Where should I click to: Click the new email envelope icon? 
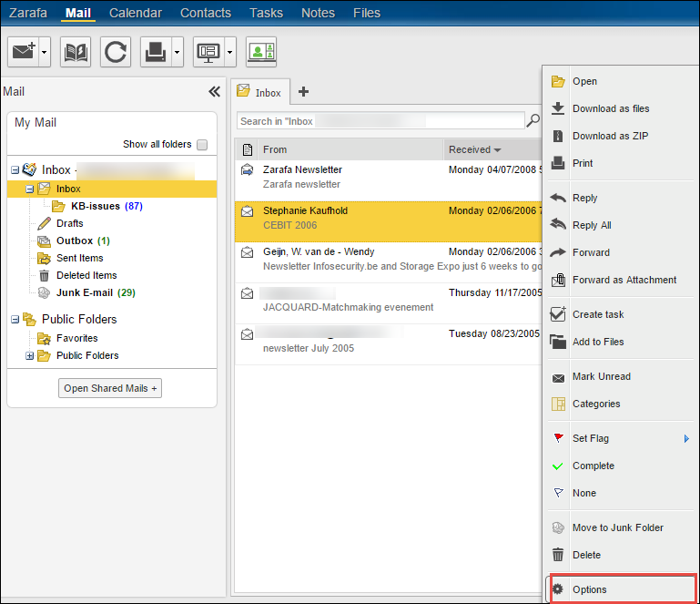tap(24, 52)
